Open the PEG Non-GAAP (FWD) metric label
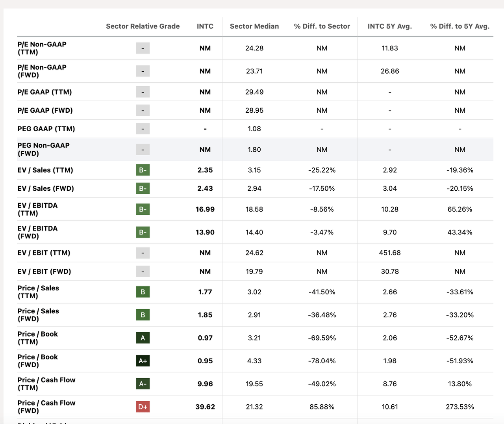504x424 pixels. click(44, 149)
